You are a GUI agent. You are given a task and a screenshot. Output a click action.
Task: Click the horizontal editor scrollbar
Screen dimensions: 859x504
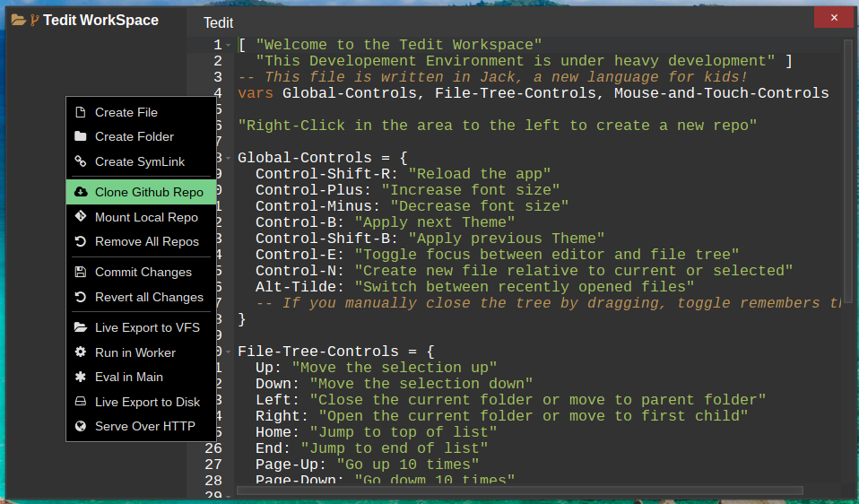pos(519,491)
